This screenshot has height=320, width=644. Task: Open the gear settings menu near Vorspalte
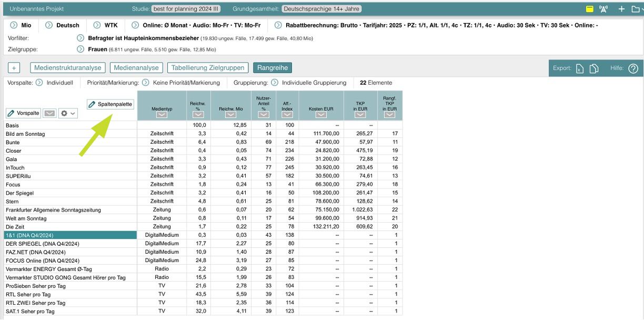point(68,113)
